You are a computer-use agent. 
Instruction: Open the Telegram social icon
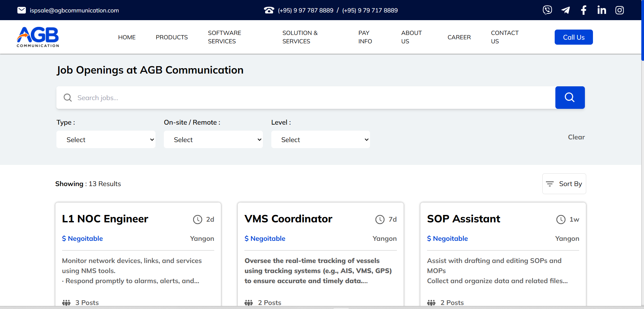(565, 10)
